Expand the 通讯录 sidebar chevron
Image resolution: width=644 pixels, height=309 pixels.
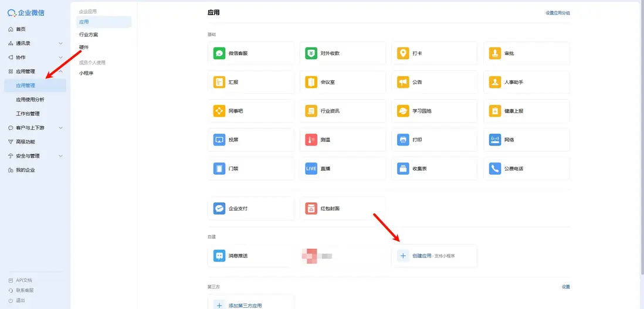[61, 43]
